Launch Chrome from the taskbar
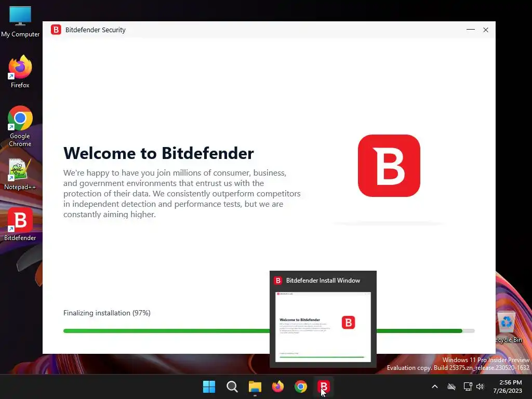Screen dimensions: 532x399 [301, 387]
